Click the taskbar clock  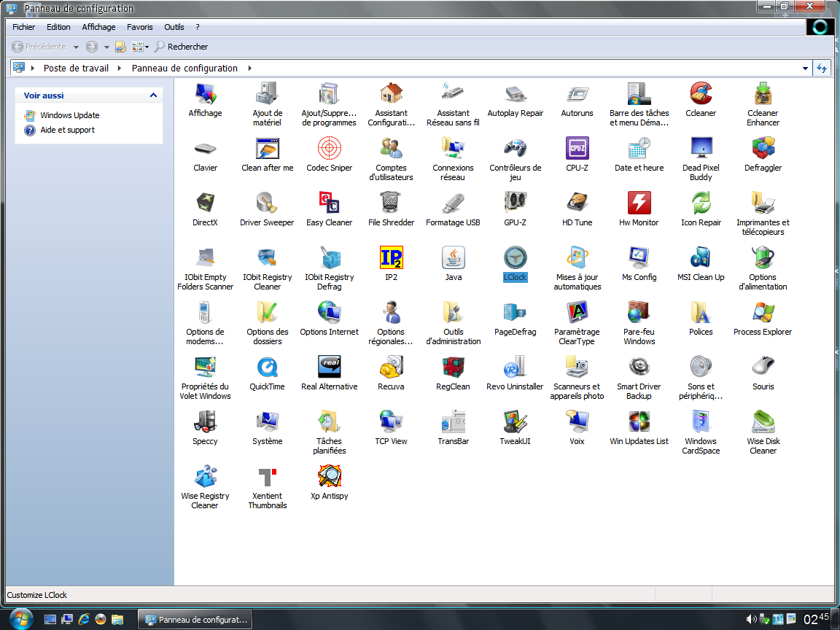click(x=817, y=619)
